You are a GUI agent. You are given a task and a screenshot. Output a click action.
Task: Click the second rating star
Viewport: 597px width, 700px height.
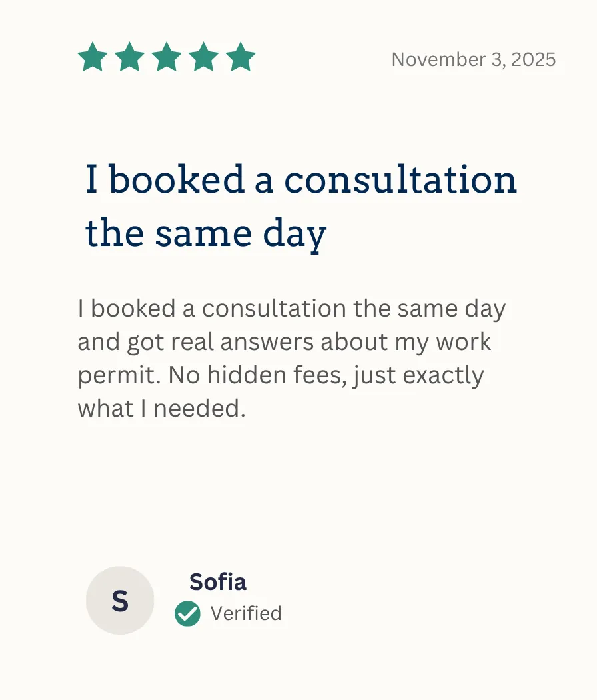tap(129, 58)
